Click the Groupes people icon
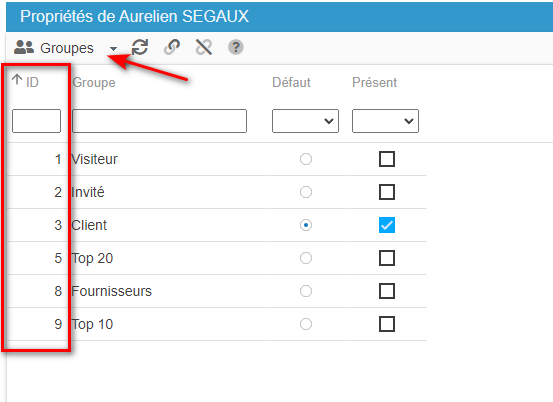The height and width of the screenshot is (402, 553). tap(24, 47)
